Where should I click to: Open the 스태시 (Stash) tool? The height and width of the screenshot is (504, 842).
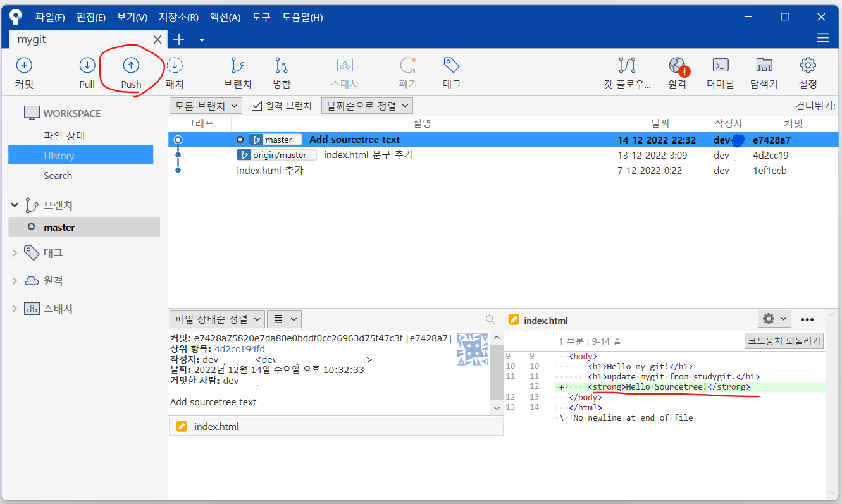coord(345,71)
